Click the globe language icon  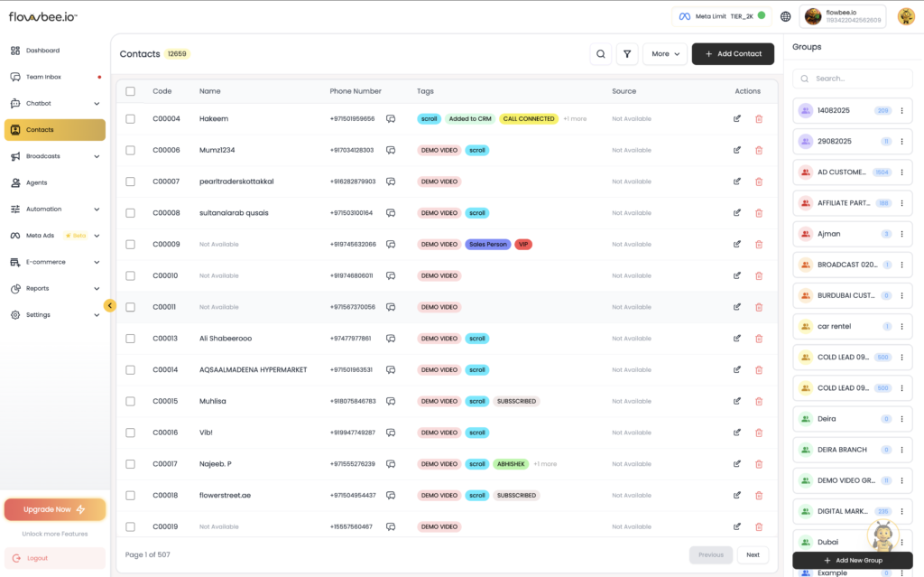[x=786, y=16]
